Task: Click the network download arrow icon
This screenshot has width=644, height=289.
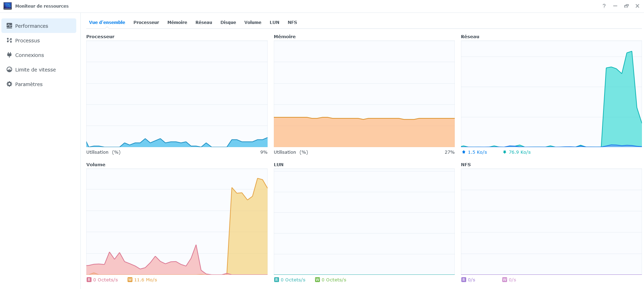Action: click(505, 152)
